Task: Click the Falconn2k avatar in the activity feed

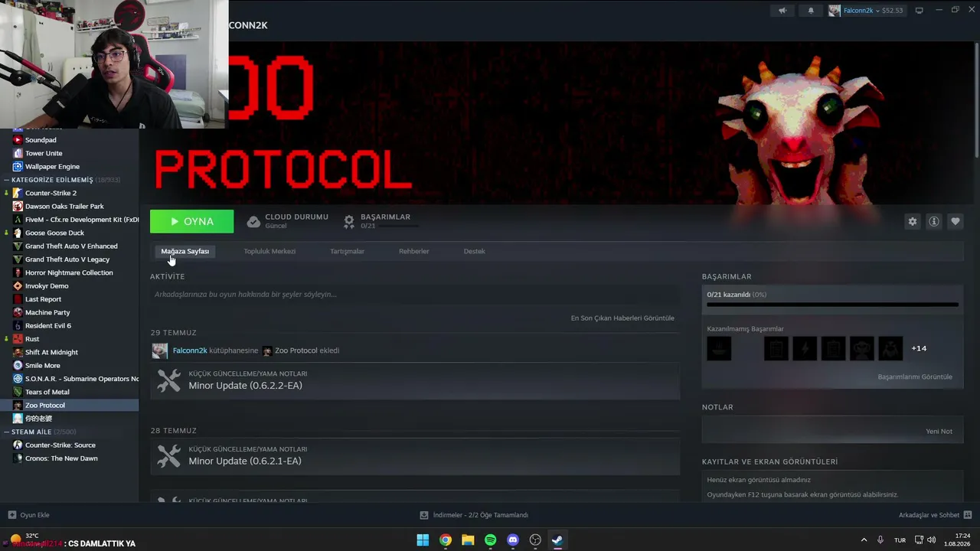Action: [159, 350]
